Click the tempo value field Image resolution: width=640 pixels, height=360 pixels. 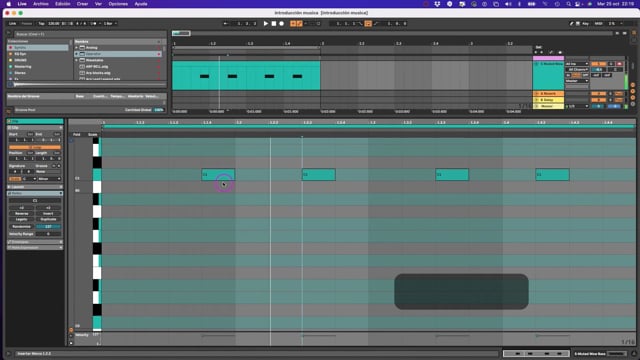point(53,24)
